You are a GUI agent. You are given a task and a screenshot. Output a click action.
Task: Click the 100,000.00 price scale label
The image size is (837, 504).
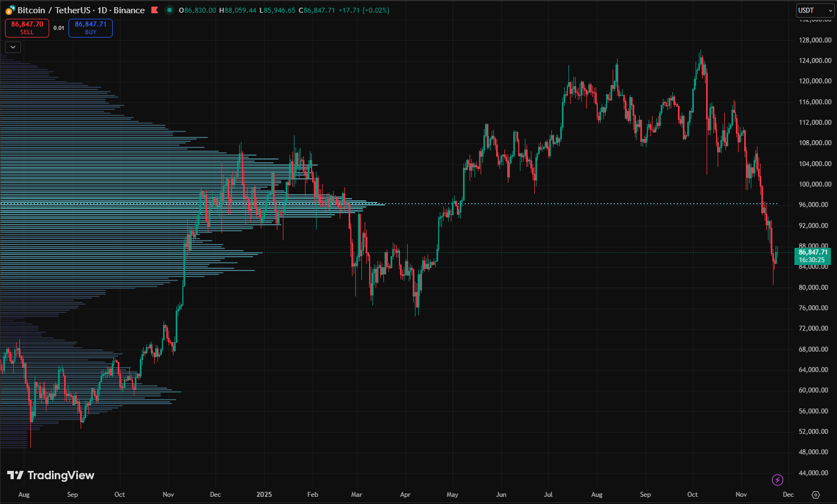coord(814,184)
